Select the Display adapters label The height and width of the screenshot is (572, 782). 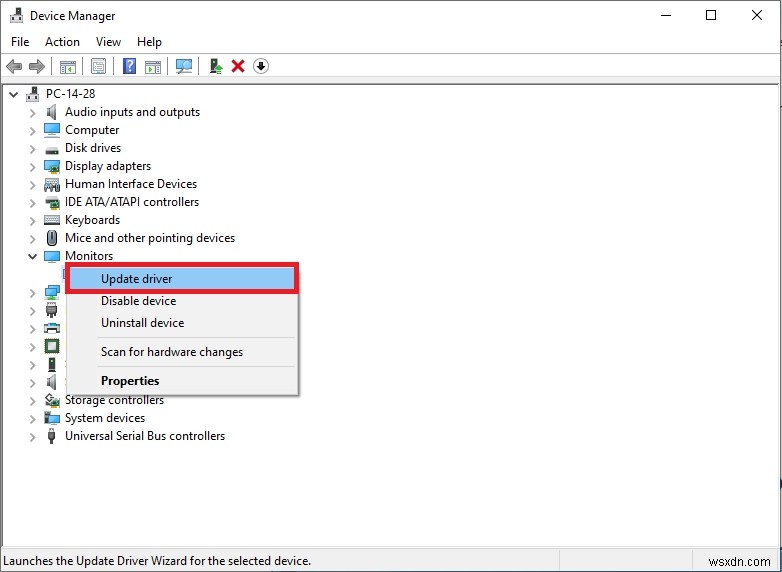tap(108, 166)
